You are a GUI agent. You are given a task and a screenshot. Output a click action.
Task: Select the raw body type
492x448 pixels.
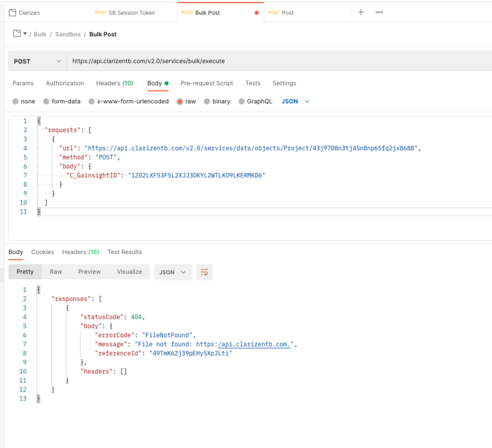coord(180,101)
